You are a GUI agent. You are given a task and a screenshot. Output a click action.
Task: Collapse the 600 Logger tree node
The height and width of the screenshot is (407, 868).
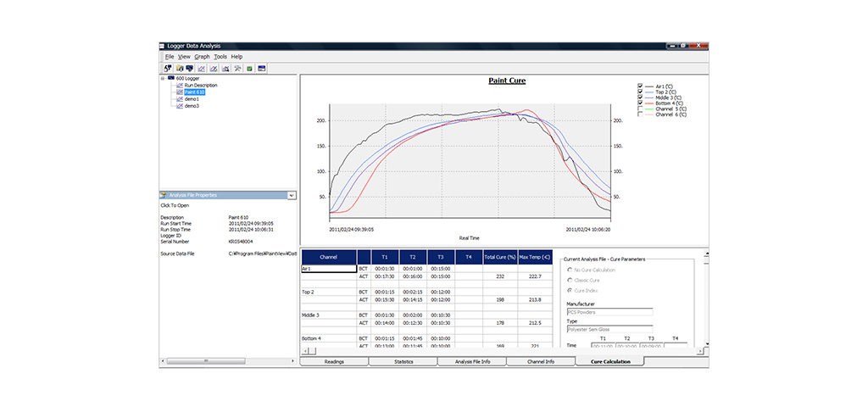click(163, 79)
